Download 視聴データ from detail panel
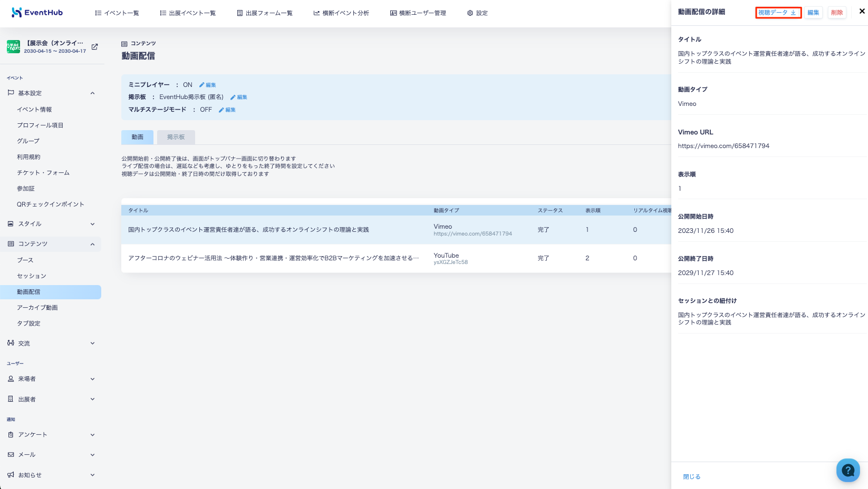Image resolution: width=868 pixels, height=489 pixels. [x=778, y=13]
